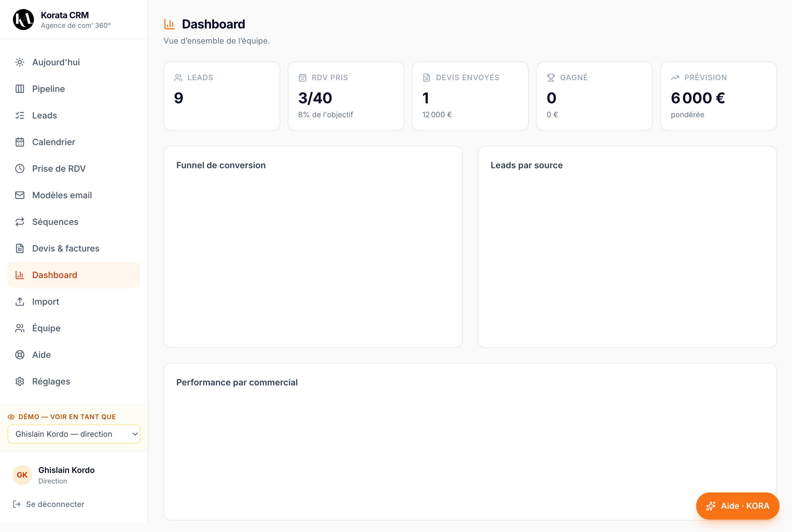
Task: Click the Calendrier calendar icon
Action: coord(20,142)
